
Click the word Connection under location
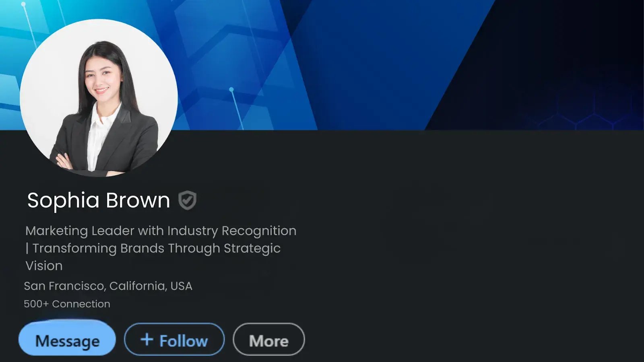(81, 304)
